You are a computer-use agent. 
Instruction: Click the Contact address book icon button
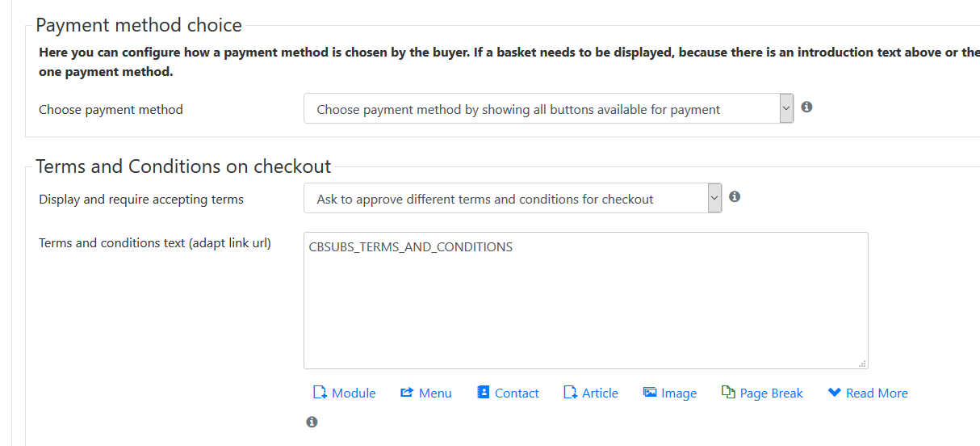[x=484, y=393]
